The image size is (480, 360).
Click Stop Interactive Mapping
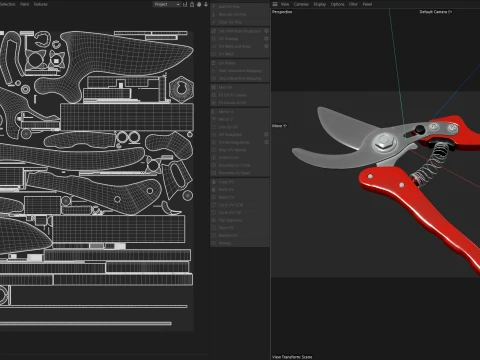pos(240,78)
